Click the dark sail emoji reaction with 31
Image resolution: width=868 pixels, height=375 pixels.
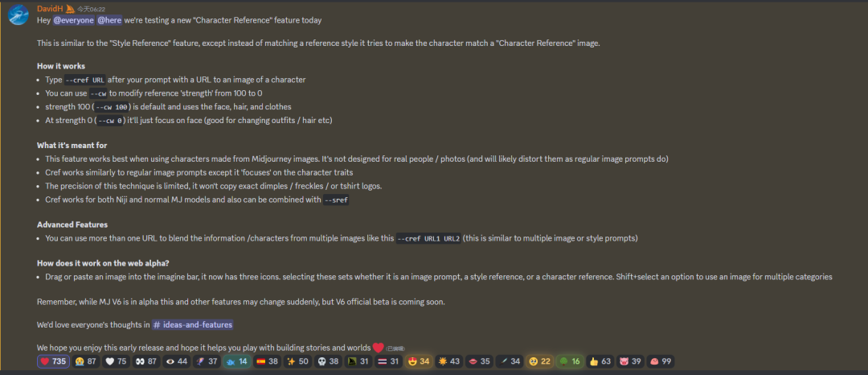pos(357,361)
